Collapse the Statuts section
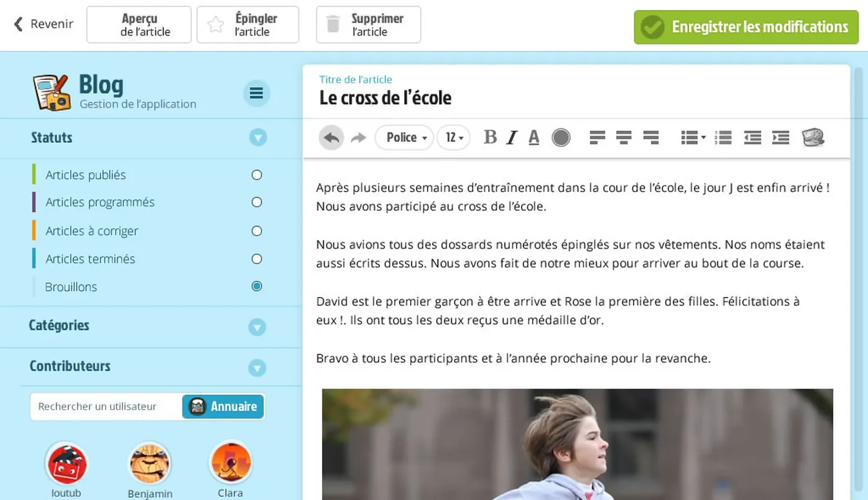Image resolution: width=868 pixels, height=500 pixels. (x=258, y=137)
